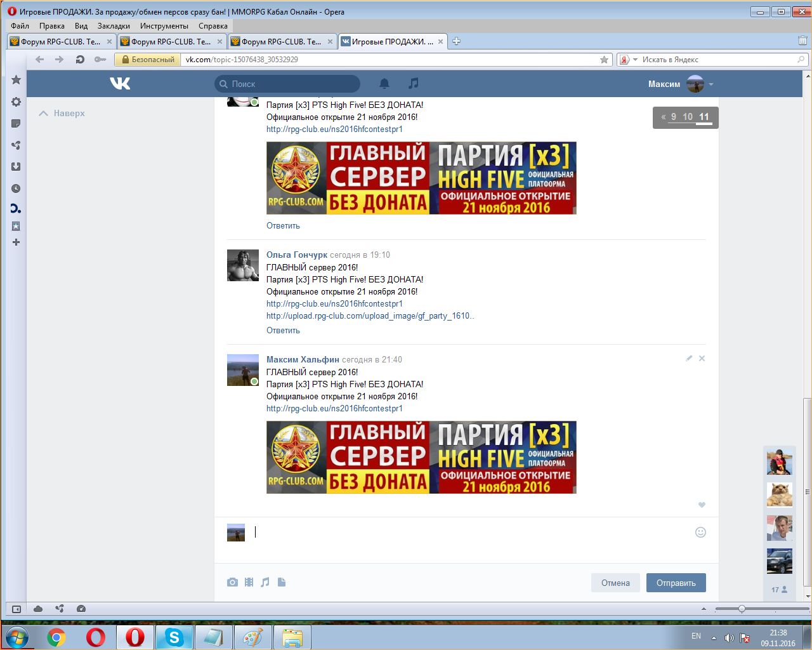Go to page 9 in pagination
The image size is (812, 650).
click(x=674, y=117)
